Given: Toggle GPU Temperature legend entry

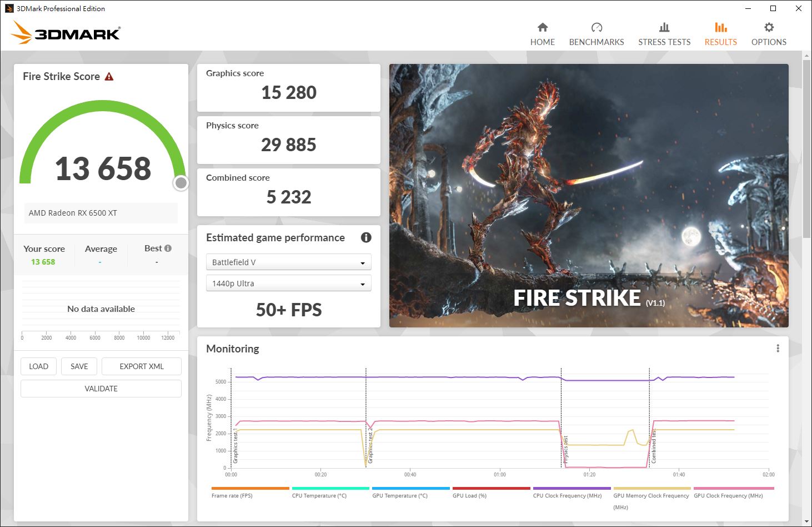Looking at the screenshot, I should (411, 493).
